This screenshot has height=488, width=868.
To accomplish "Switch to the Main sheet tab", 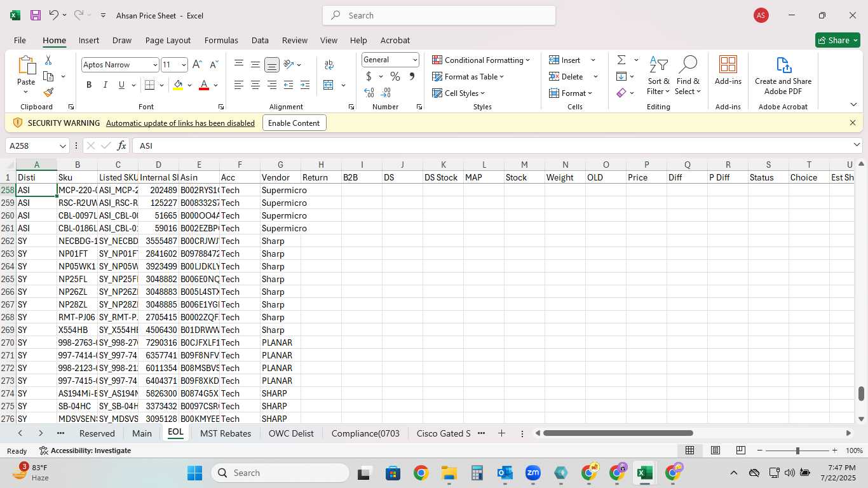I will (142, 433).
